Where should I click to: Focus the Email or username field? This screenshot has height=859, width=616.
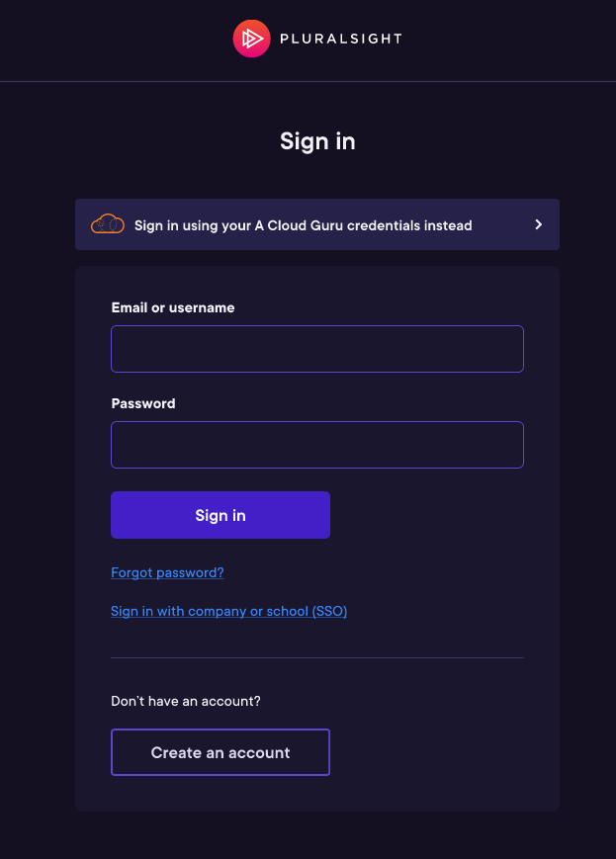click(316, 349)
